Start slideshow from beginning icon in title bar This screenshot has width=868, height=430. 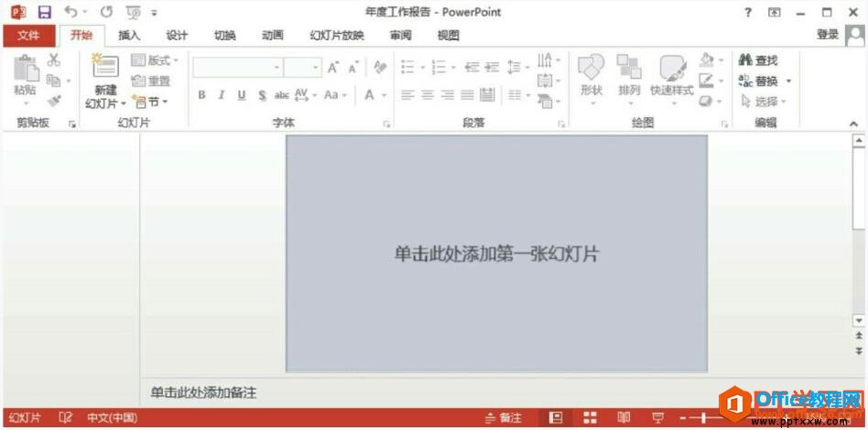[134, 12]
